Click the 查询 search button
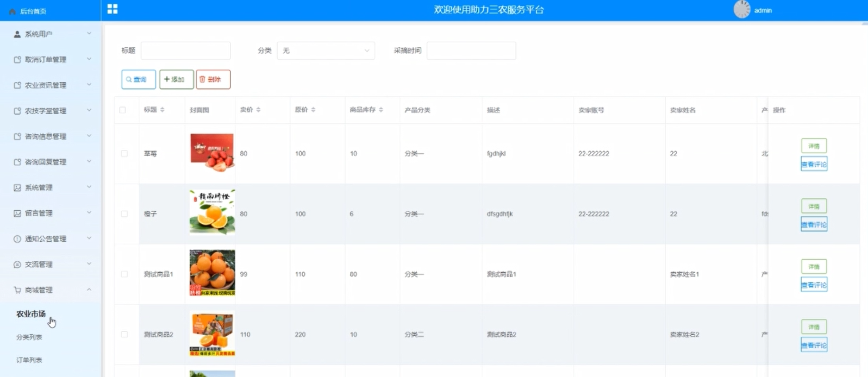Screen dimensions: 868x377 tap(139, 79)
